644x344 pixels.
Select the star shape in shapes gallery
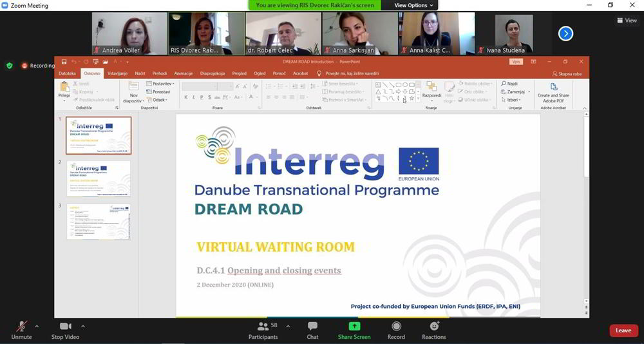[412, 99]
